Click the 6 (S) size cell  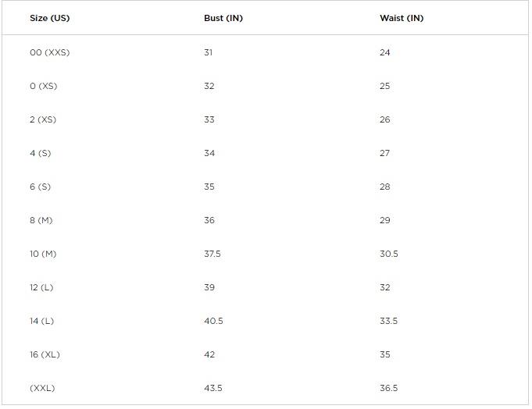click(40, 187)
